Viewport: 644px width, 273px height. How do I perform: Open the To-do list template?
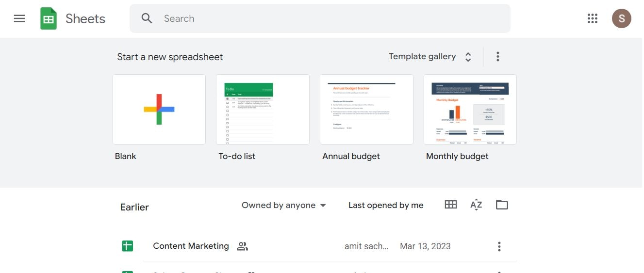263,109
